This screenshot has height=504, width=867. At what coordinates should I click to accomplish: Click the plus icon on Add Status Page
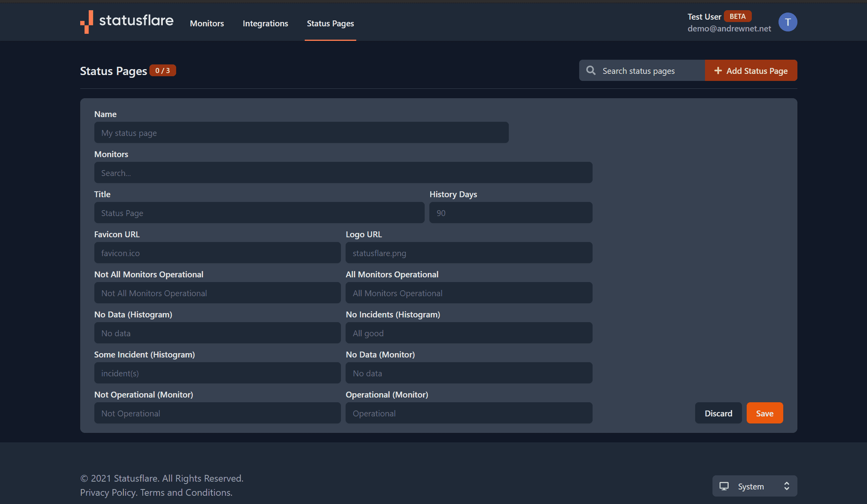pos(718,71)
